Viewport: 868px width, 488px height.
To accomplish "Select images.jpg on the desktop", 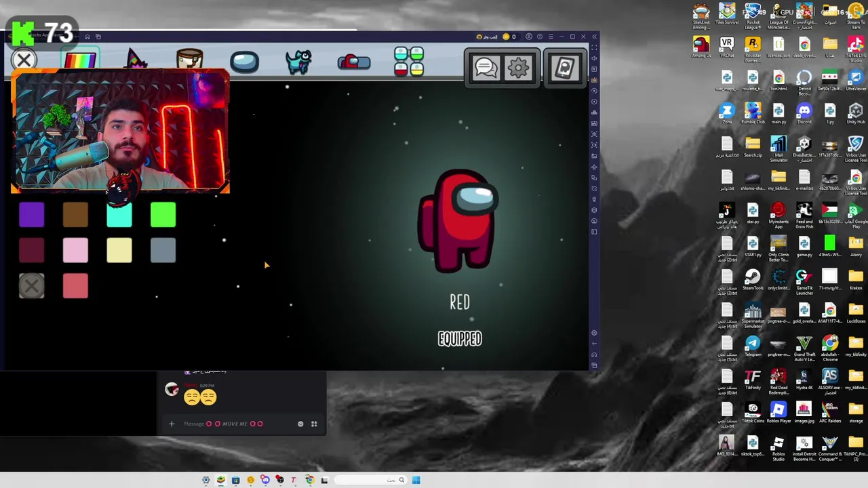I will coord(804,413).
